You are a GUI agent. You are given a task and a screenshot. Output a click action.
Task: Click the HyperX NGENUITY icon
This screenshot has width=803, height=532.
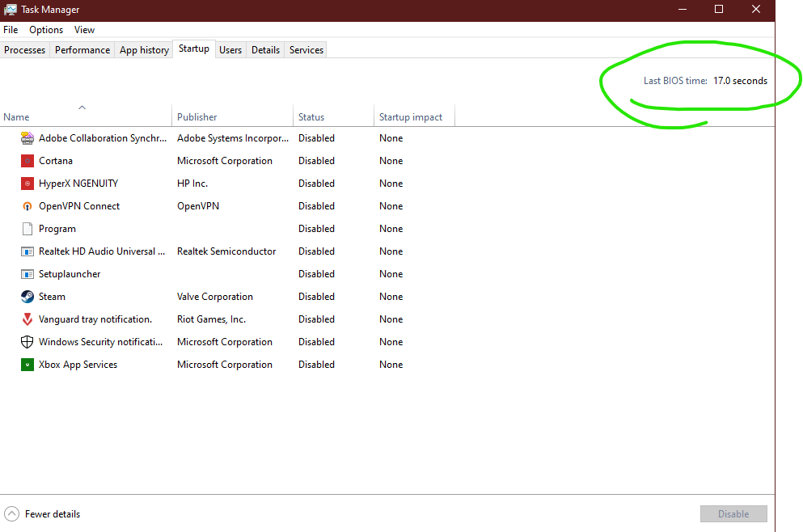coord(27,184)
